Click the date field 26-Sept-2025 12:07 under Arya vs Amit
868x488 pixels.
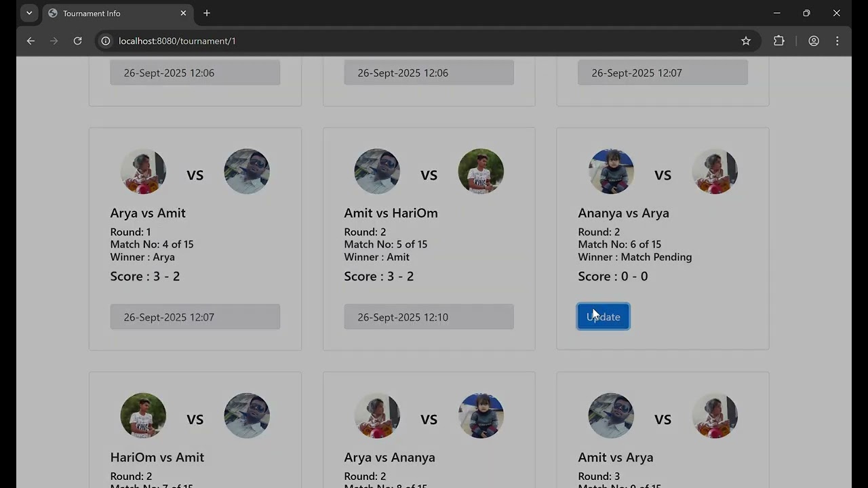pos(195,317)
